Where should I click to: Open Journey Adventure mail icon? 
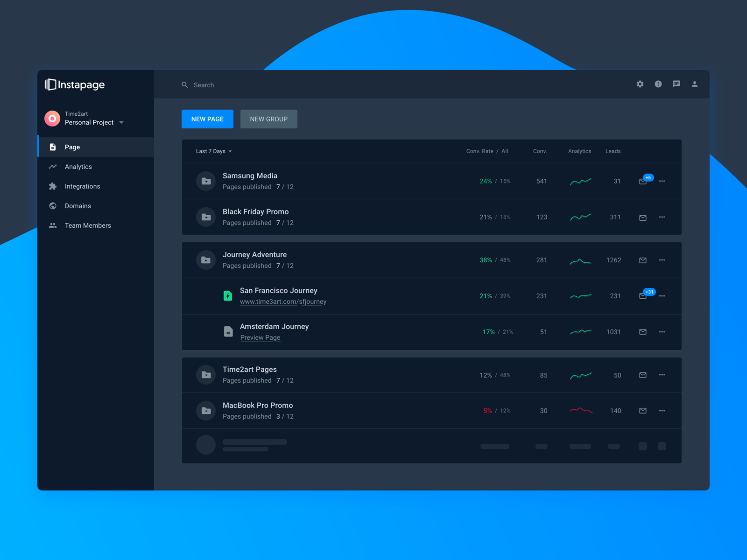tap(643, 260)
